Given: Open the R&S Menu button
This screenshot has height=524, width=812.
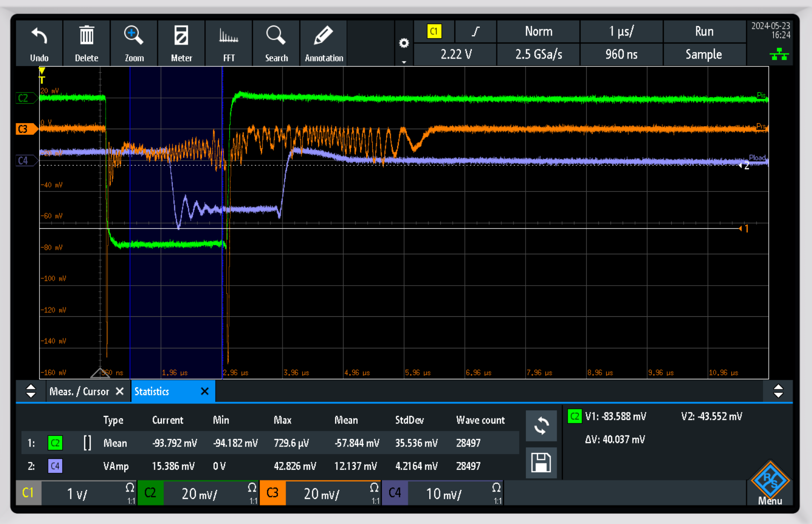Looking at the screenshot, I should (x=770, y=484).
